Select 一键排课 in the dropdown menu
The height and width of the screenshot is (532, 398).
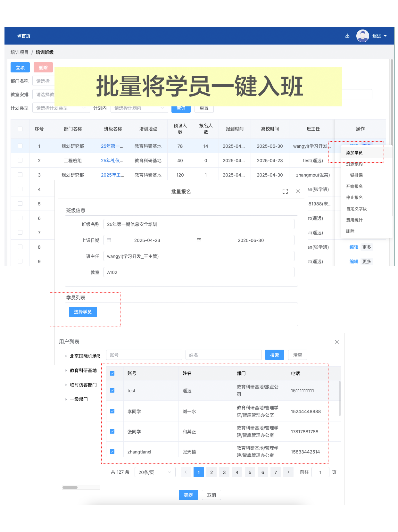(x=354, y=175)
